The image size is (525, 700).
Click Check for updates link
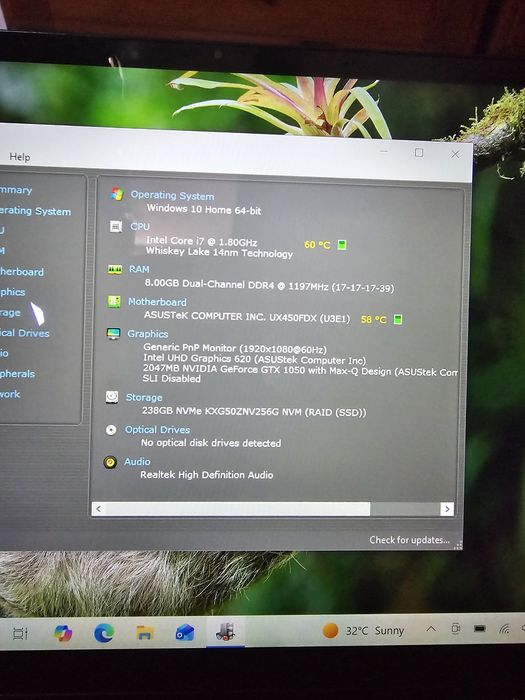[409, 540]
